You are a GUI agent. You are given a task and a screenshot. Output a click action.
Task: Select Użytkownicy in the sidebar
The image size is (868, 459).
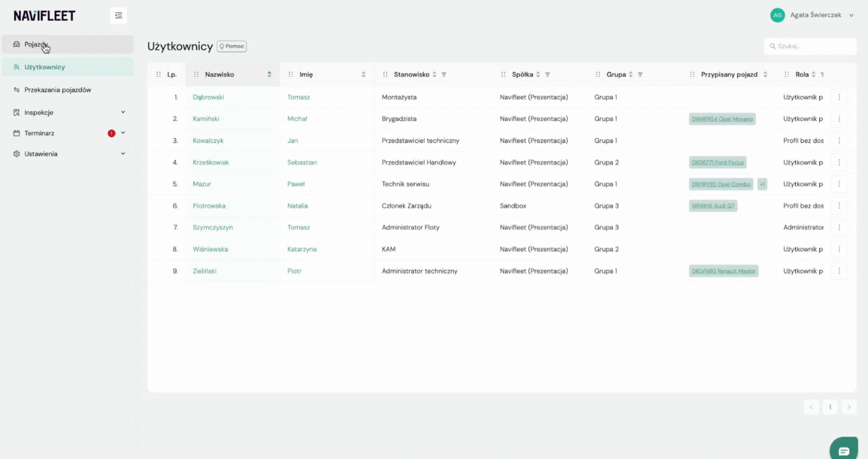pyautogui.click(x=68, y=67)
